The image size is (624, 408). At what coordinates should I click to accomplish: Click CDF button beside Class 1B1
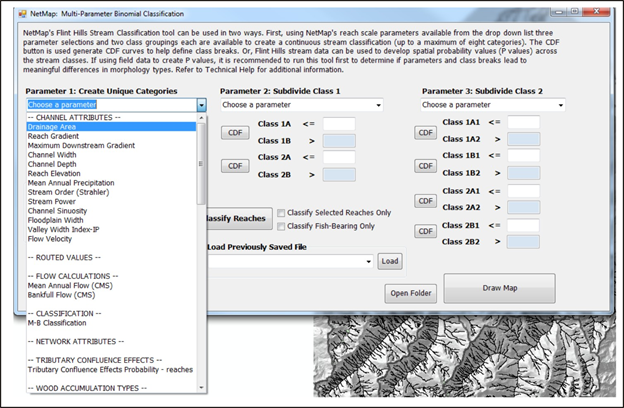[425, 166]
